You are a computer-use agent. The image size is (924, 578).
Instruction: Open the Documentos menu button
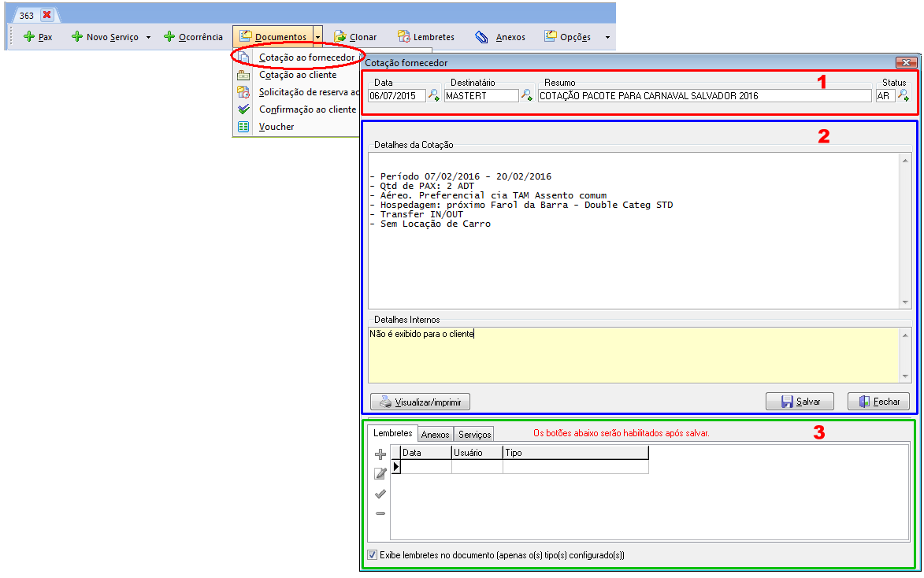point(273,36)
